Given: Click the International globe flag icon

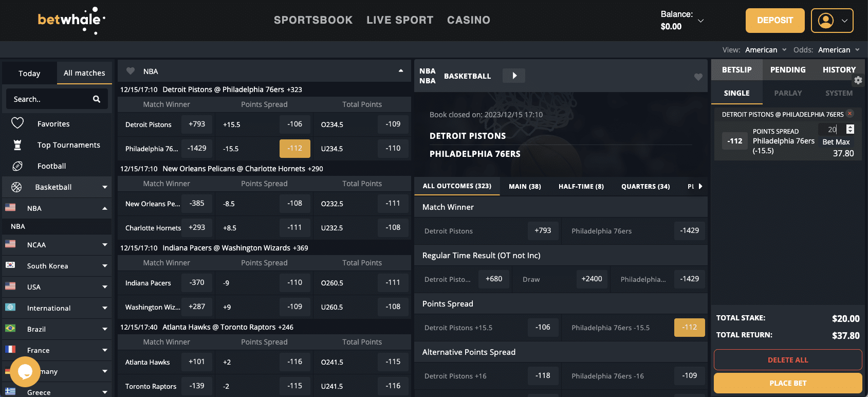Looking at the screenshot, I should coord(10,308).
